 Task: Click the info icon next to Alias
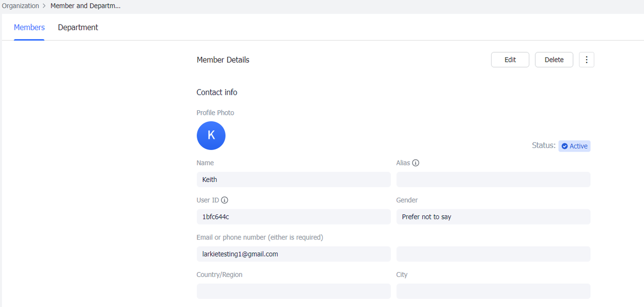416,163
